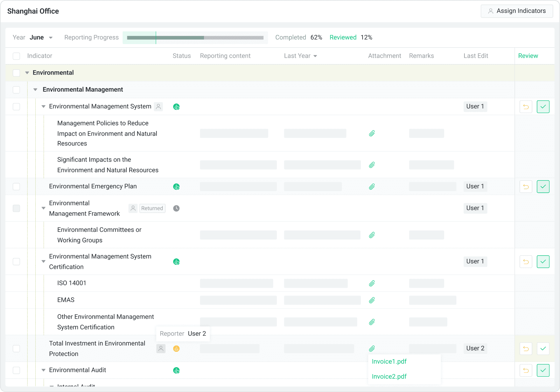Click the Review column header
This screenshot has height=392, width=560.
pos(528,56)
